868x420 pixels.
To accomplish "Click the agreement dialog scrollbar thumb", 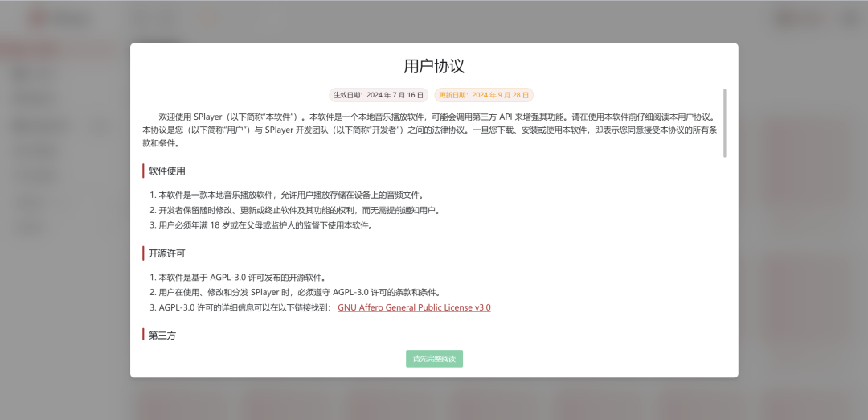I will pyautogui.click(x=725, y=123).
